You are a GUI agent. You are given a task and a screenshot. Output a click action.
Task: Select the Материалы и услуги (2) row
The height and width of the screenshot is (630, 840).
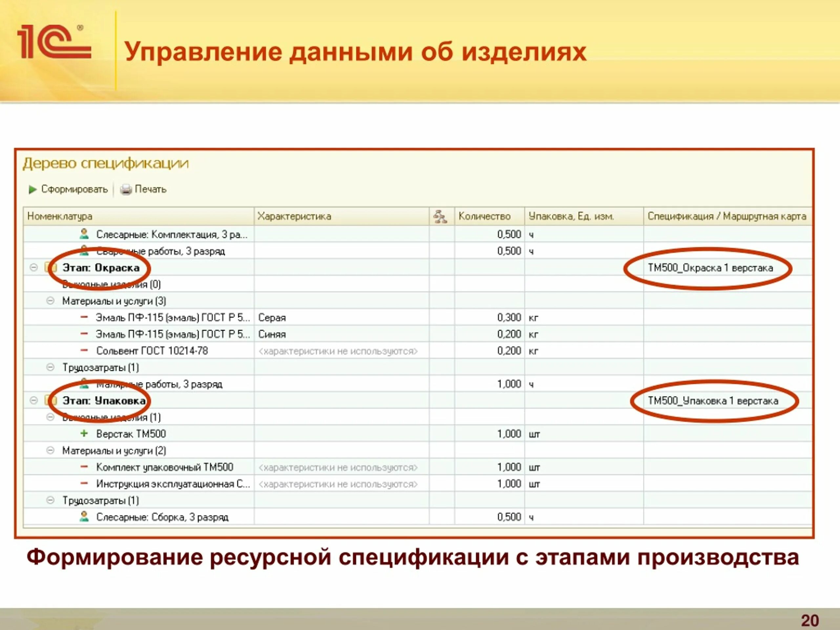[x=418, y=451]
